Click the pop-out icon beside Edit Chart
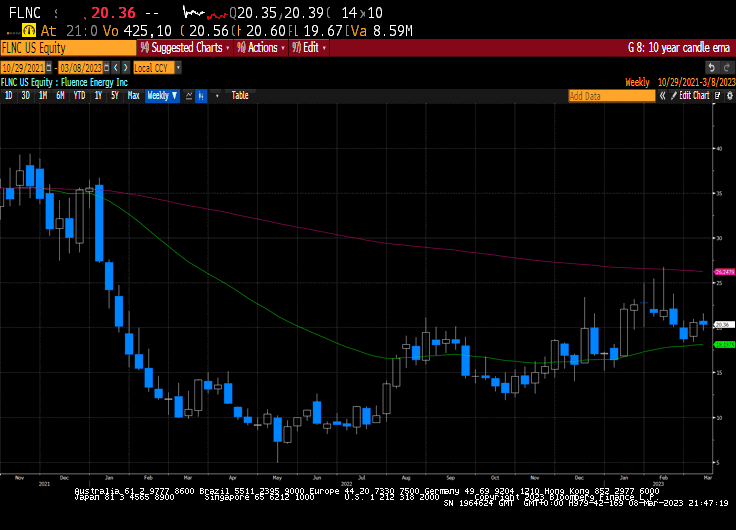 [x=718, y=96]
